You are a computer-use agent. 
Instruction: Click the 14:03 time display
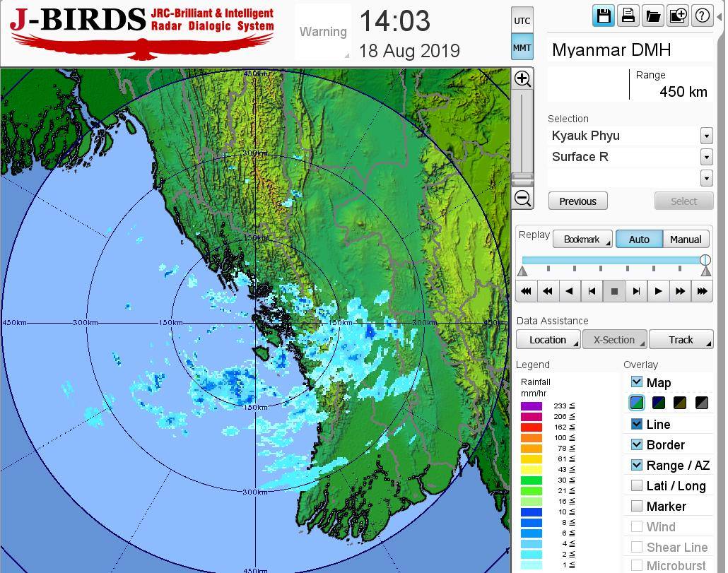tap(395, 21)
